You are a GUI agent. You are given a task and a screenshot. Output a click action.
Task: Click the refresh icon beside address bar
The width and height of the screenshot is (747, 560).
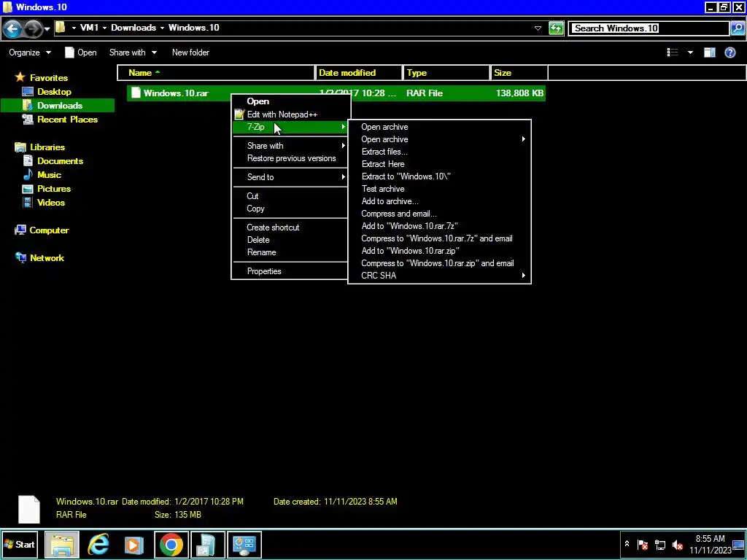[x=556, y=28]
